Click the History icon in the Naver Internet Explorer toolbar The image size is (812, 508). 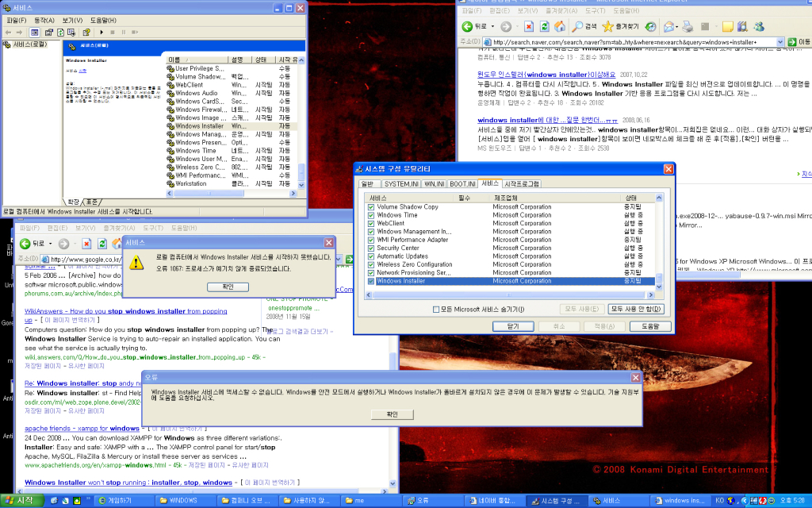[x=651, y=26]
